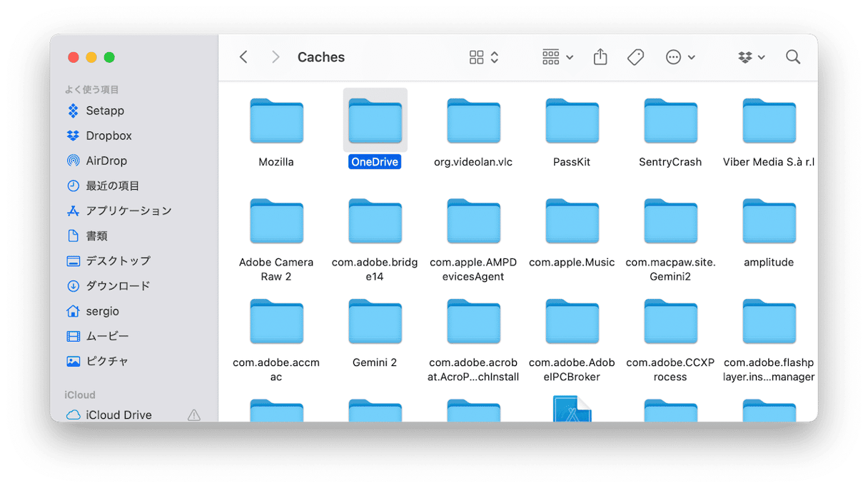
Task: Click the com.apple.Music name label
Action: (572, 263)
